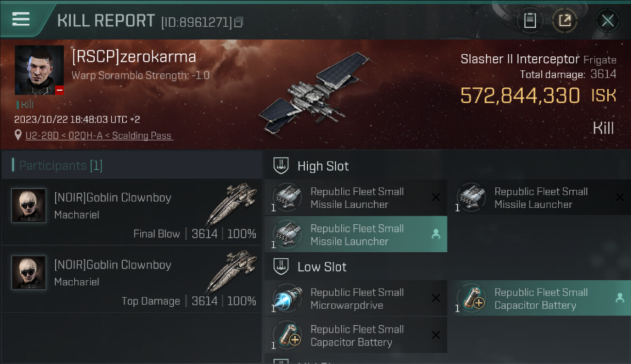Viewport: 631px width, 364px height.
Task: Select the highlighted dropped Small Missile Launcher
Action: [x=356, y=234]
